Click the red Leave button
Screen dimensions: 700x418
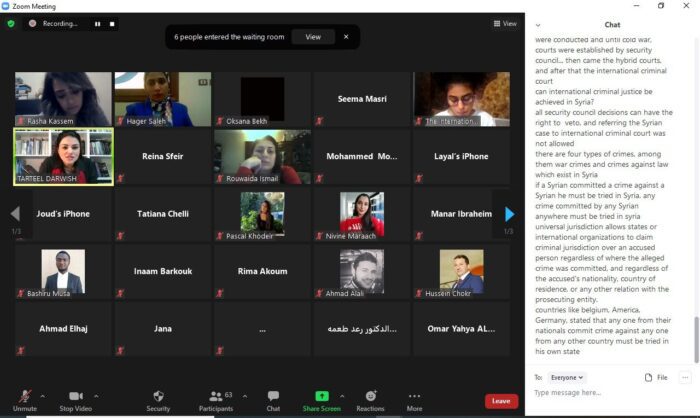[x=501, y=401]
